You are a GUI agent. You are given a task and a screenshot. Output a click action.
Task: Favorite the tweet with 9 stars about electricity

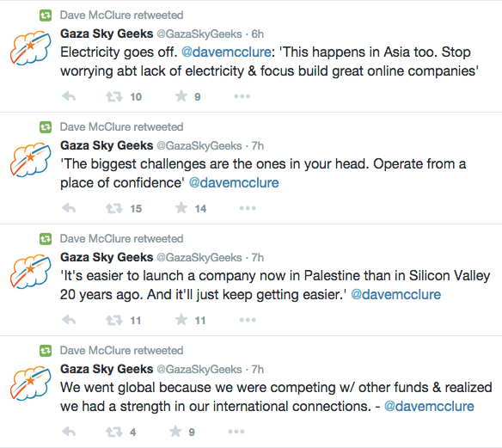181,96
